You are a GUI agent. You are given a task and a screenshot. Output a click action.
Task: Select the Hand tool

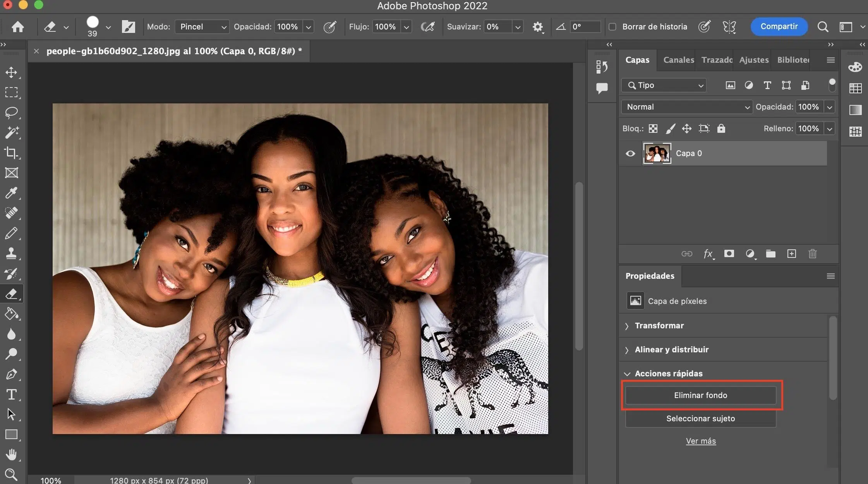pos(11,454)
